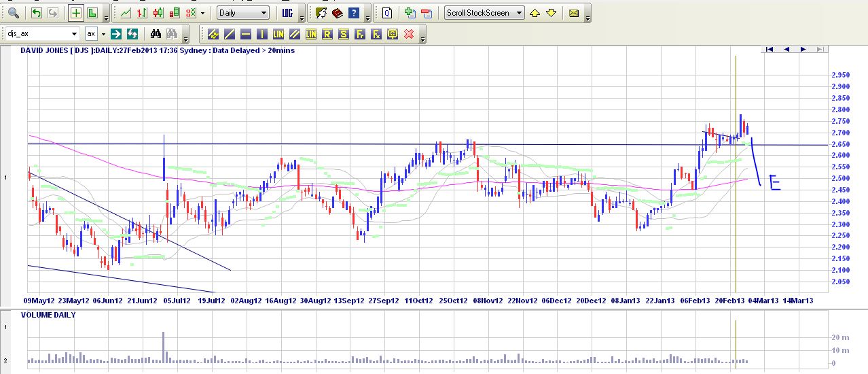
Task: Open the djs_ax symbol combo box
Action: tap(43, 33)
